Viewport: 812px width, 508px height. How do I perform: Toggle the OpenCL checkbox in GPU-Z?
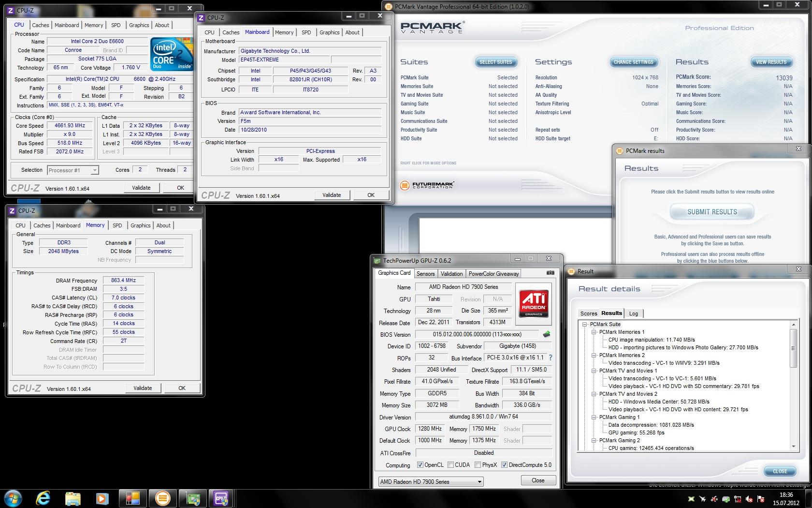pos(420,465)
